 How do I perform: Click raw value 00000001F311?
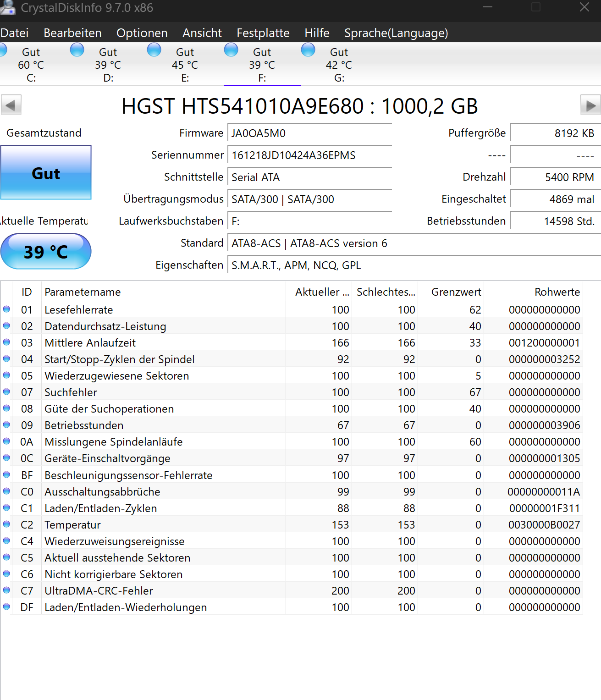point(545,508)
